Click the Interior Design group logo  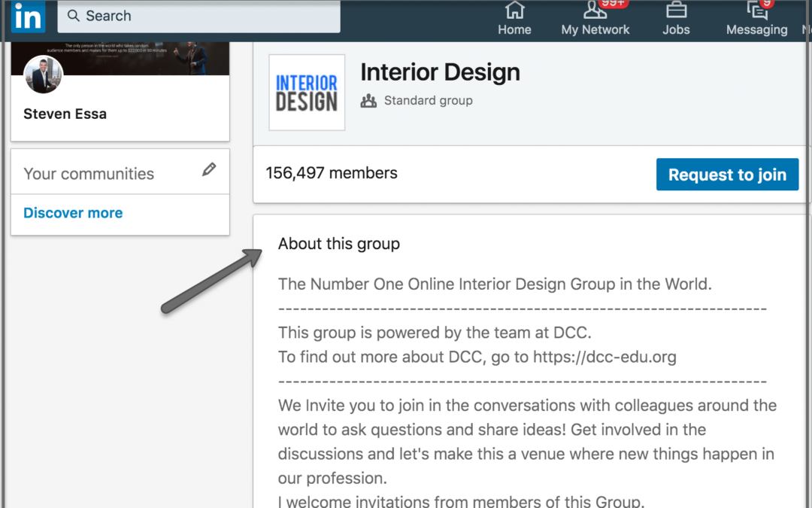tap(307, 93)
